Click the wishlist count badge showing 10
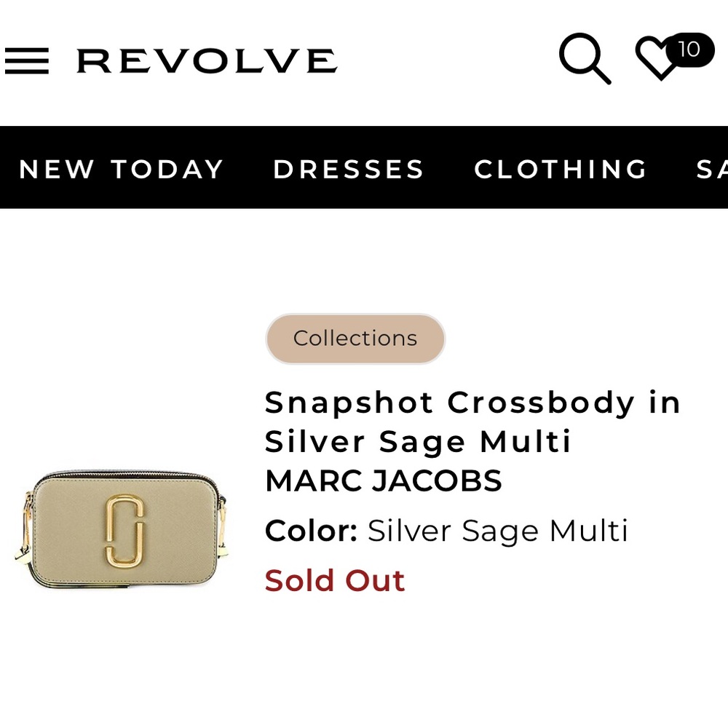 [689, 50]
